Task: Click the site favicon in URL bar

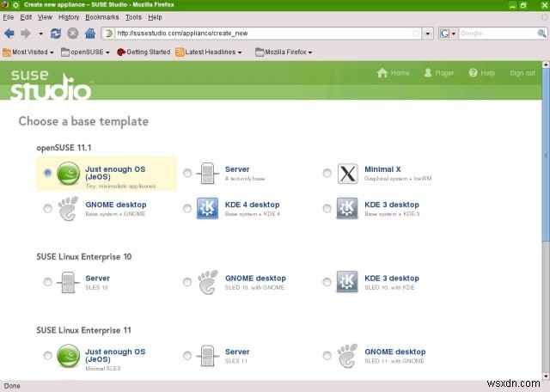Action: point(109,34)
